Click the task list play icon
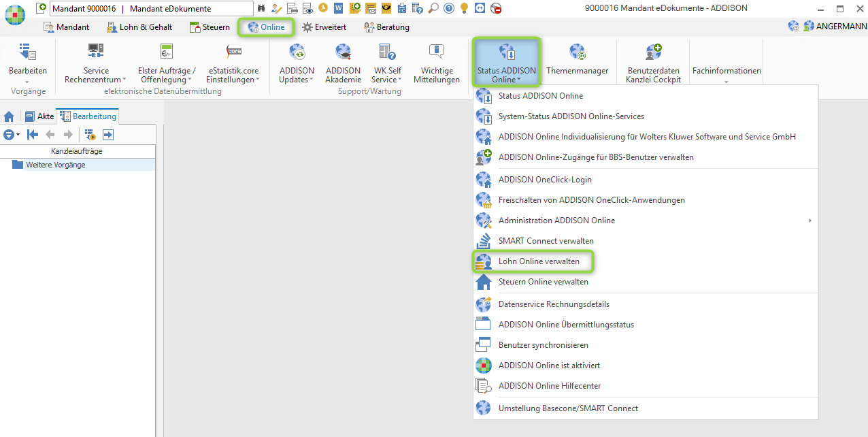 pyautogui.click(x=89, y=135)
